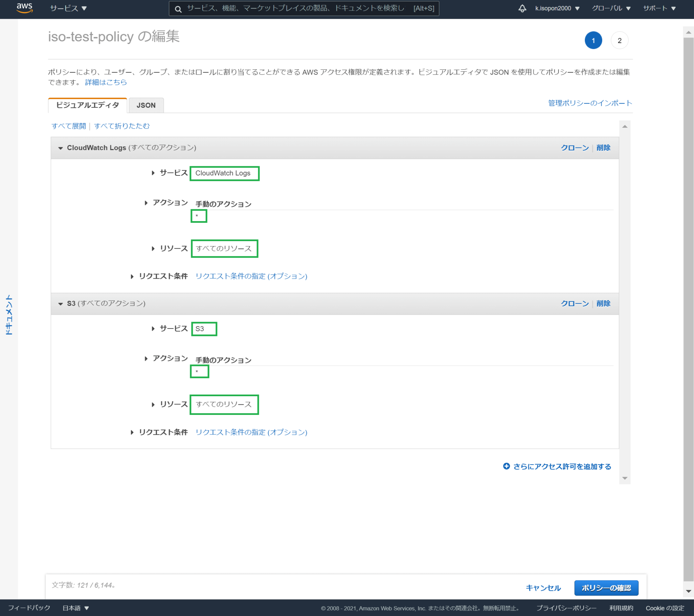This screenshot has width=694, height=616.
Task: Switch to the ビジュアルエディタ tab
Action: pos(87,105)
